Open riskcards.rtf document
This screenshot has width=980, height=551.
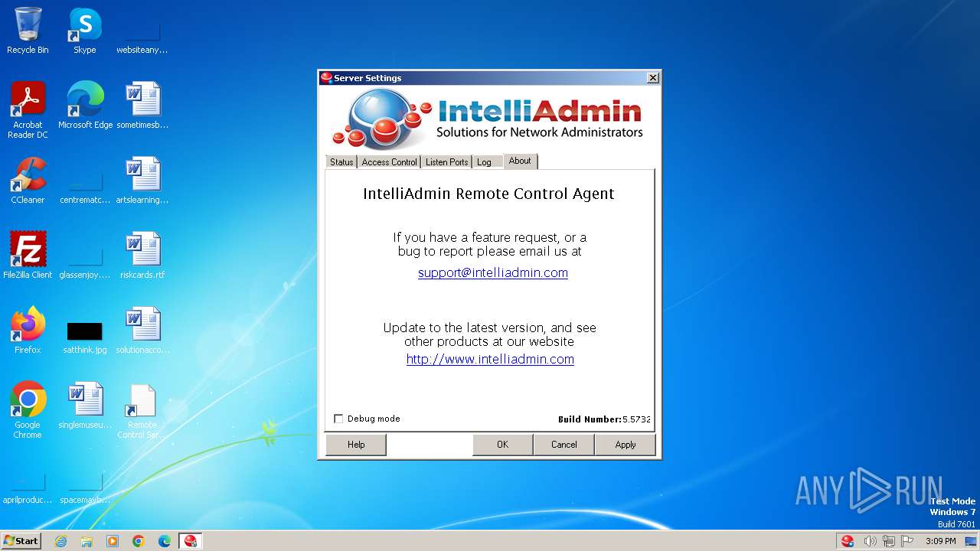tap(142, 256)
